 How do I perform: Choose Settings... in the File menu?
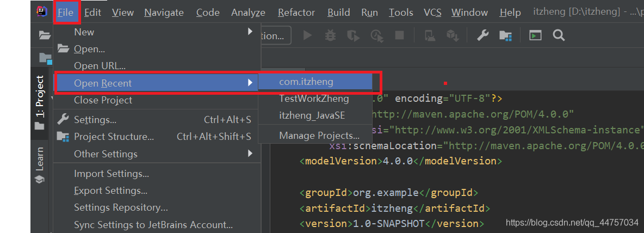tap(157, 120)
